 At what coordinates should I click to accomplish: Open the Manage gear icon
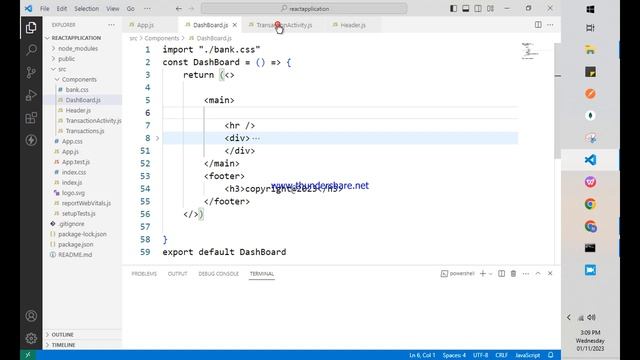[31, 338]
